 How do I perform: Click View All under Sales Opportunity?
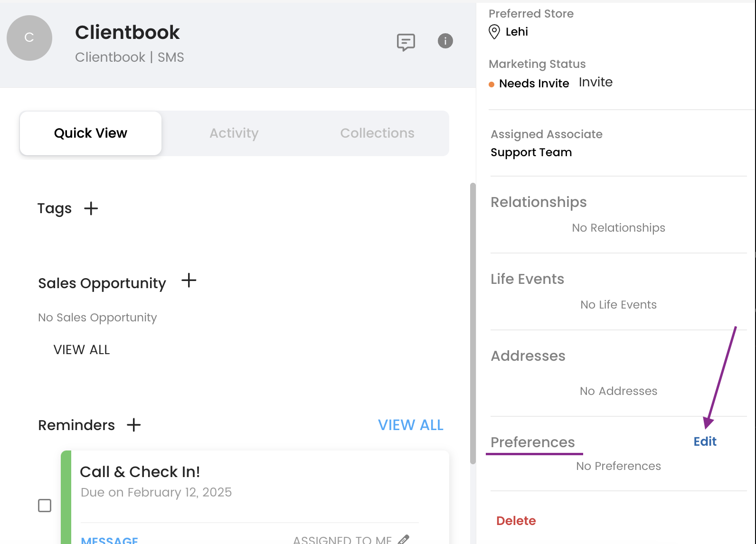tap(82, 350)
